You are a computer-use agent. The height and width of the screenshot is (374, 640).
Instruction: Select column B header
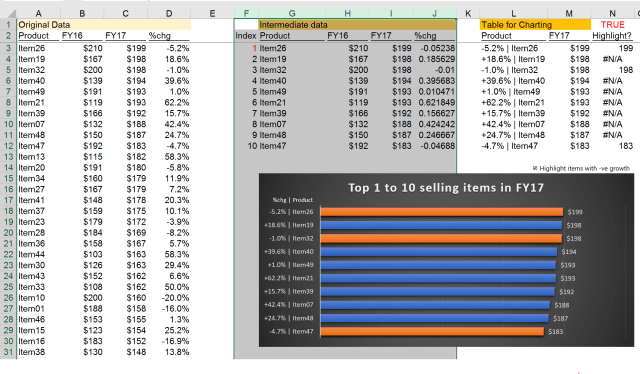click(82, 13)
